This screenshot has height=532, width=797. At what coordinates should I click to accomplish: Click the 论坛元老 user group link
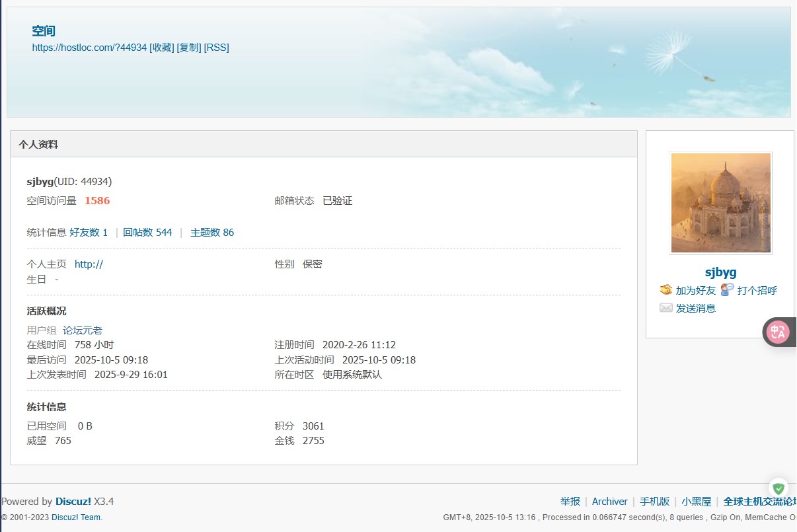click(x=83, y=330)
